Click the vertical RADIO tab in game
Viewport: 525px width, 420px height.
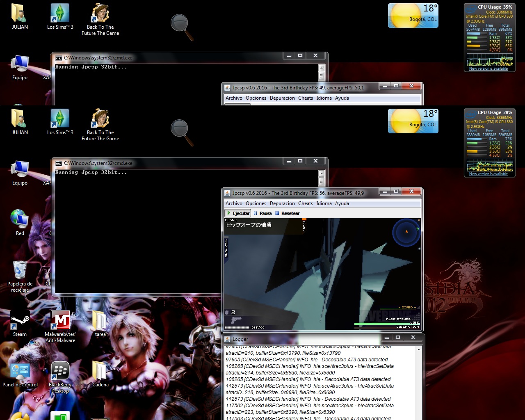[304, 225]
